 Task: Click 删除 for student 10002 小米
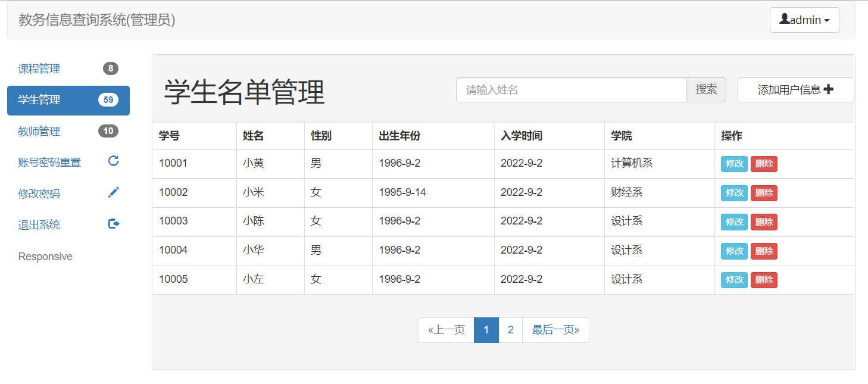coord(764,193)
